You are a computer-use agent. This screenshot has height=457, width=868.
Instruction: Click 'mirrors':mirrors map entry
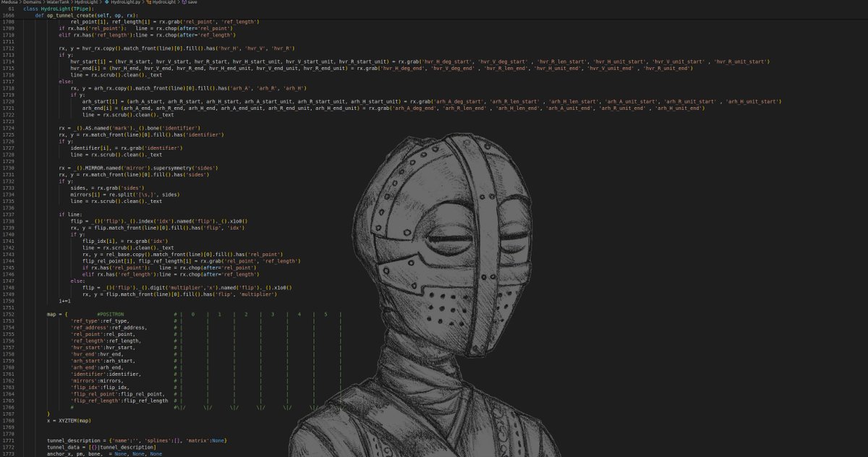98,380
